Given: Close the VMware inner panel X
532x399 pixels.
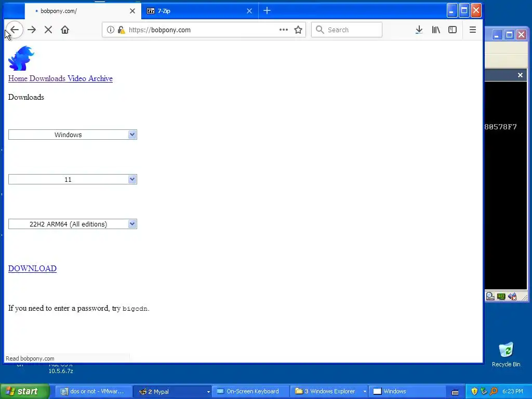Looking at the screenshot, I should pyautogui.click(x=520, y=75).
